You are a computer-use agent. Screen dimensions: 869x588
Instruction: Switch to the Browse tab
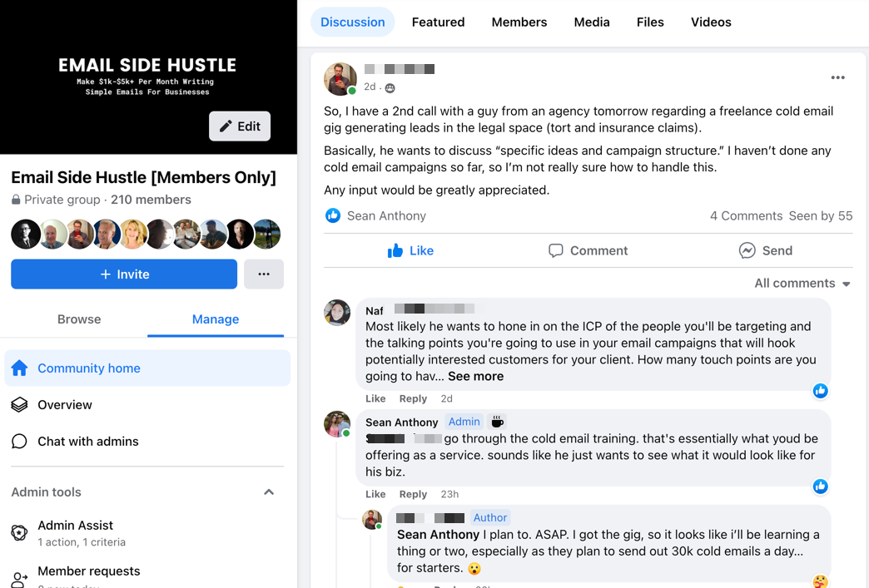[x=79, y=319]
